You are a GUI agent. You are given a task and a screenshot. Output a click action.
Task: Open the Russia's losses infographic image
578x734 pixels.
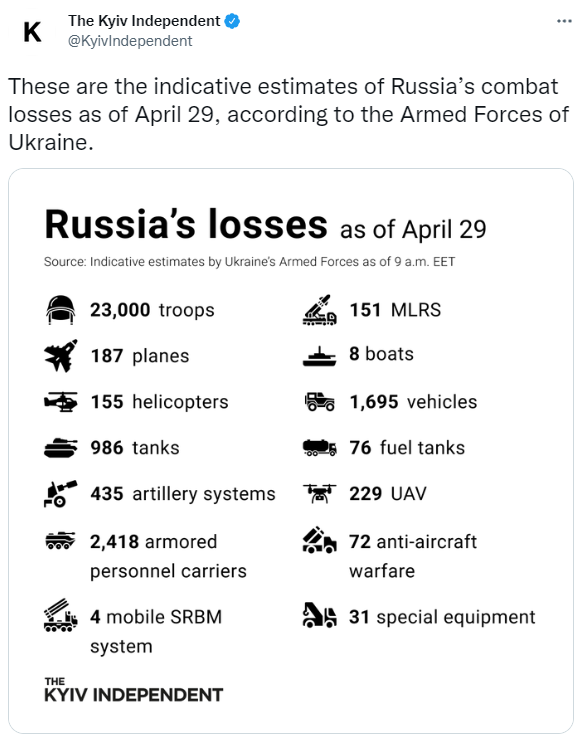tap(291, 451)
